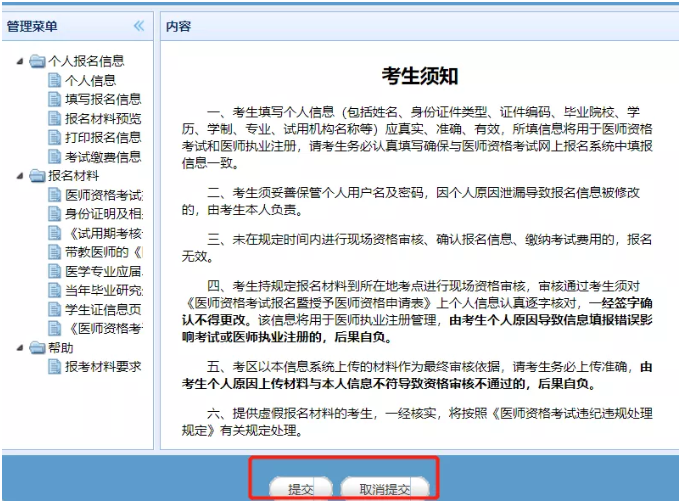Select 考试缴费信息 menu entry
Image resolution: width=681 pixels, height=503 pixels.
(x=103, y=157)
